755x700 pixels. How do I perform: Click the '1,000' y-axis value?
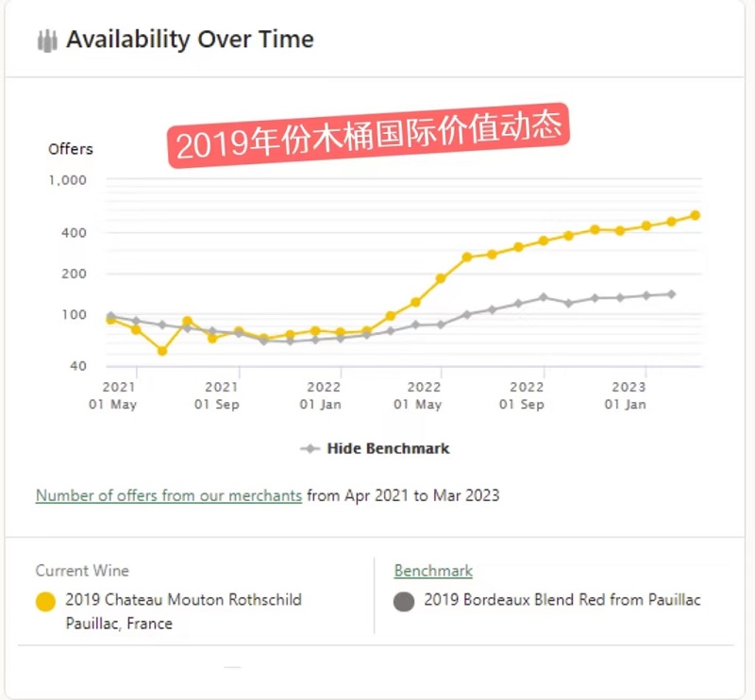(67, 180)
